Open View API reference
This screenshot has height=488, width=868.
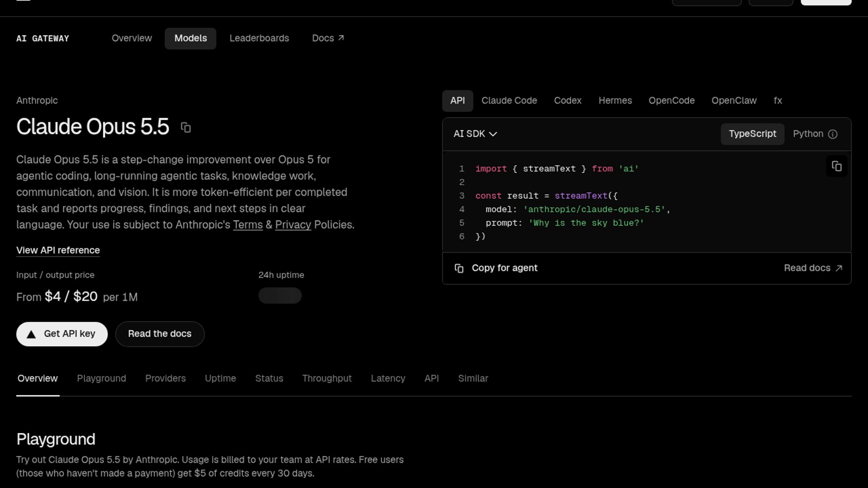click(58, 250)
